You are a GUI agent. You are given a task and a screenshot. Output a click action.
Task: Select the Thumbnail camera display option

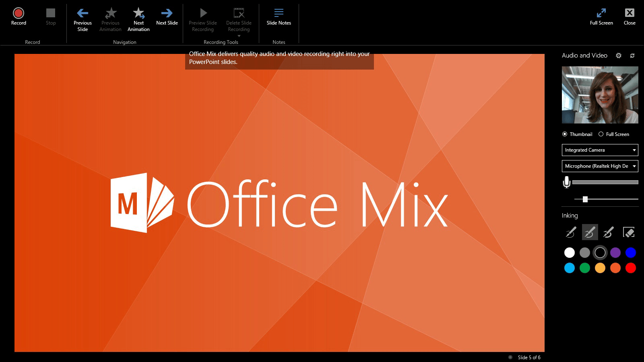[x=565, y=134]
